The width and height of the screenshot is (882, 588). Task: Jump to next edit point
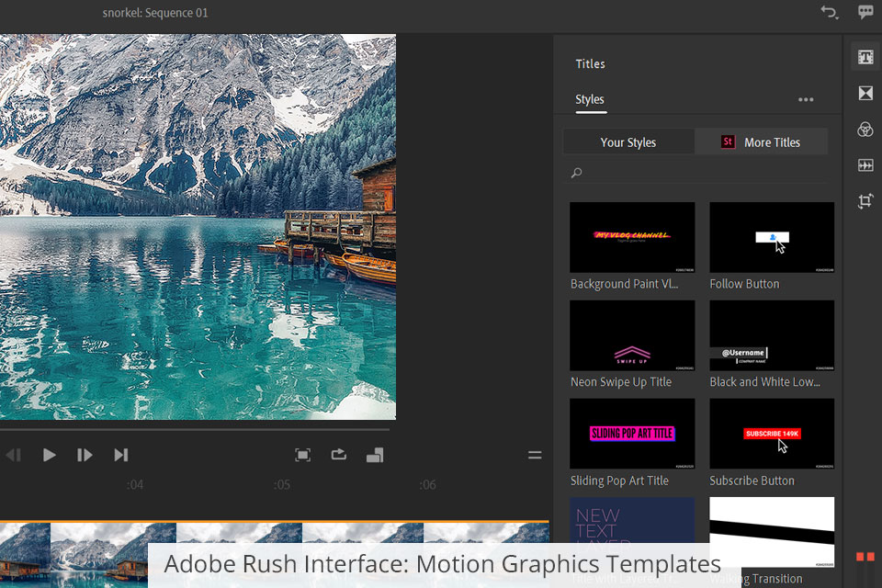click(121, 455)
